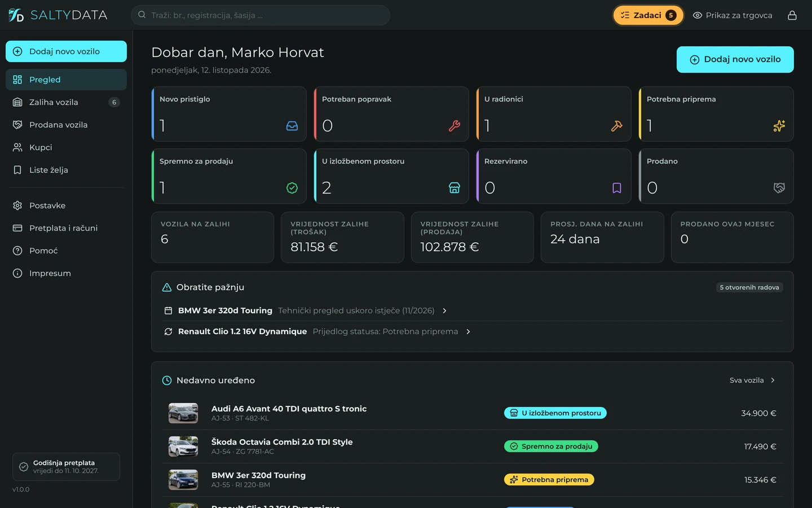Open Audi A6 Avant thumbnail image
812x508 pixels.
183,413
